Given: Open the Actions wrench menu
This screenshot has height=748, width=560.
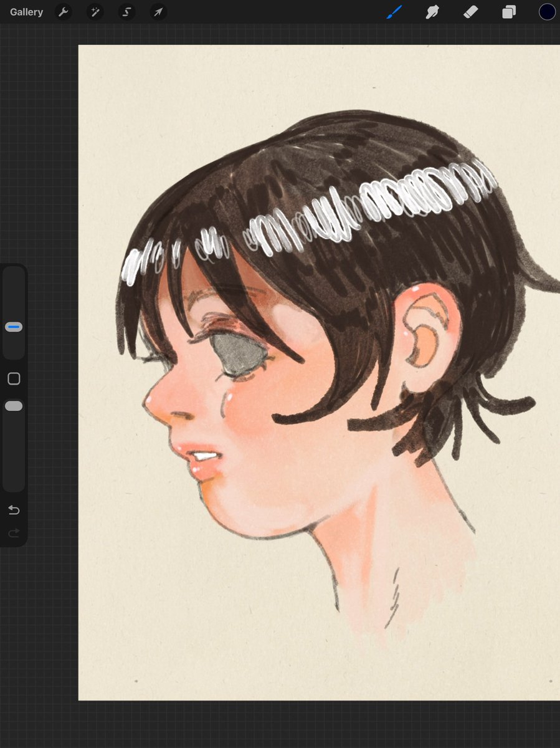Looking at the screenshot, I should pos(63,12).
